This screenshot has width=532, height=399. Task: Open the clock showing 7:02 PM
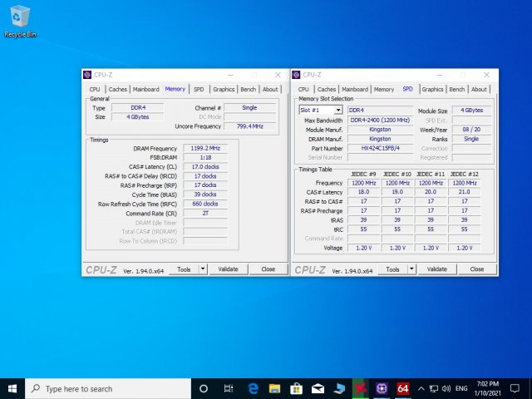coord(488,389)
